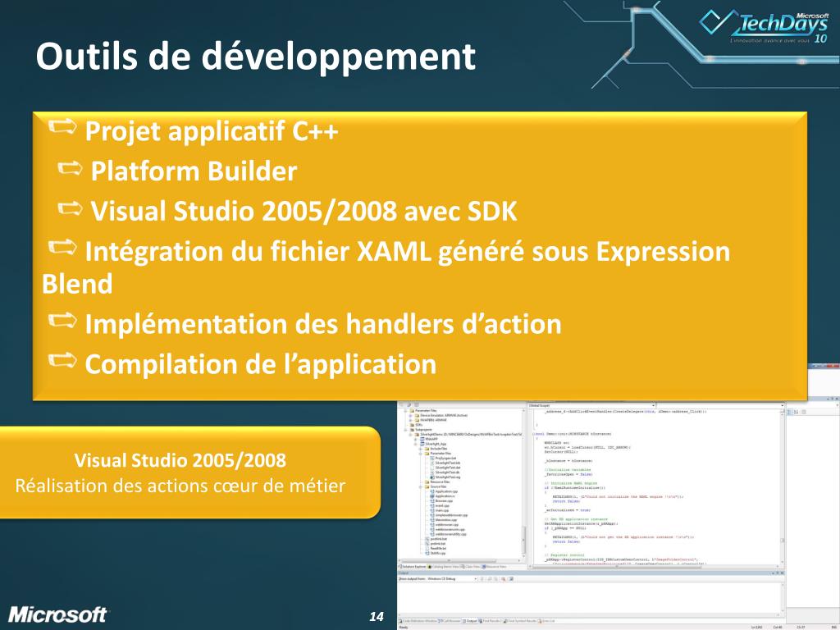This screenshot has height=630, width=840.
Task: Select the SDKs folder in Solution Explorer
Action: [x=418, y=425]
